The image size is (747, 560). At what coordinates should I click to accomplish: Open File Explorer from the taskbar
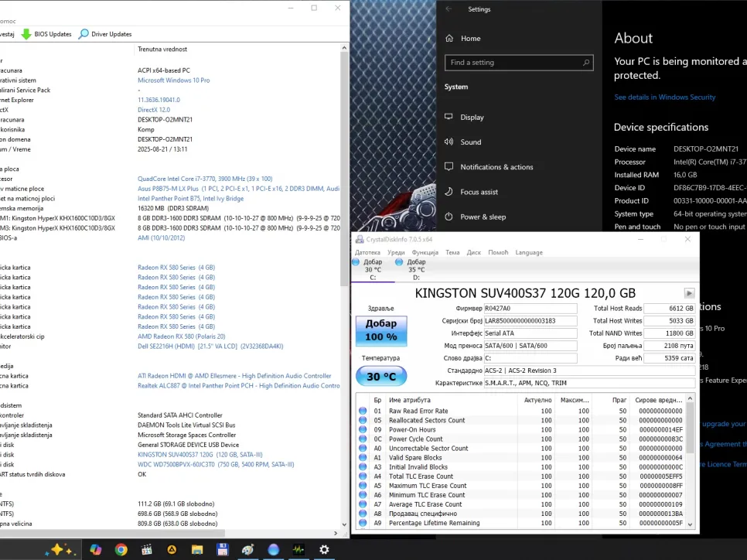(x=197, y=549)
